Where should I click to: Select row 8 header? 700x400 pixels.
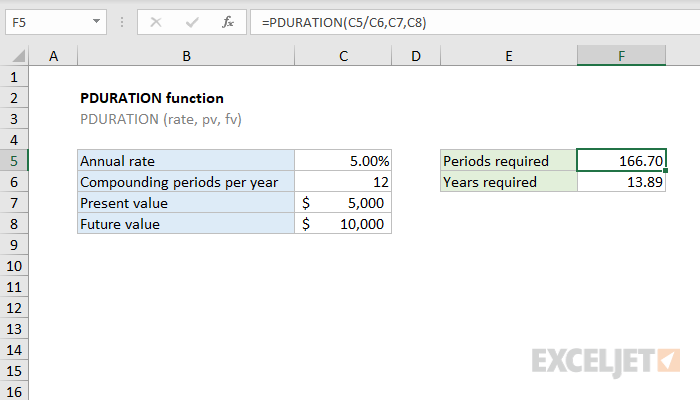pos(14,224)
